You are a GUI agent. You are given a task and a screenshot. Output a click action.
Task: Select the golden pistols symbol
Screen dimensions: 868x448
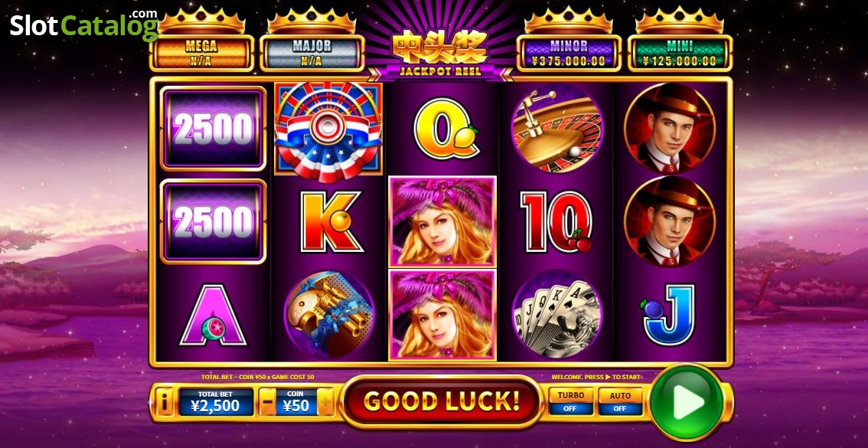coord(330,314)
